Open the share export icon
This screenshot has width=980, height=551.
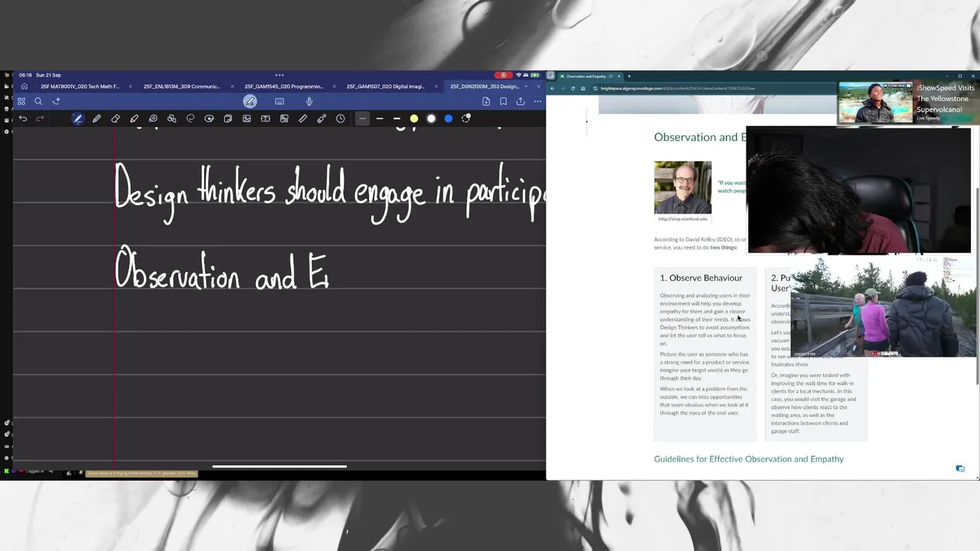tap(521, 101)
